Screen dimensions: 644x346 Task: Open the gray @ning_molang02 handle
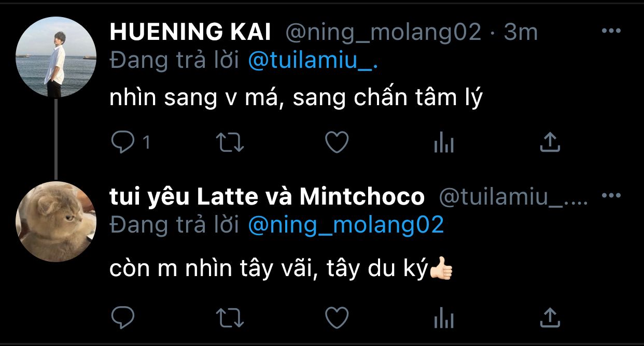coord(384,33)
